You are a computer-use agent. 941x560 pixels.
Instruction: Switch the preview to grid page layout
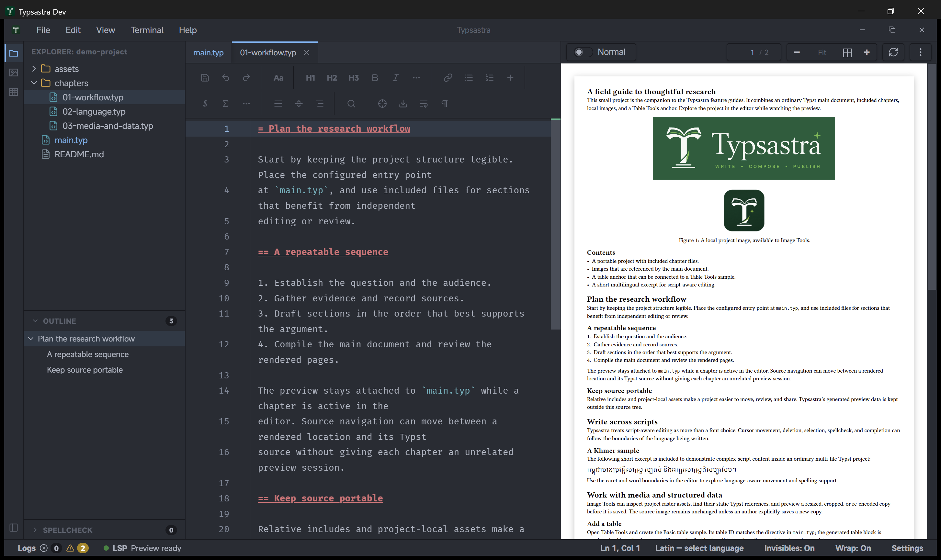[x=847, y=52]
